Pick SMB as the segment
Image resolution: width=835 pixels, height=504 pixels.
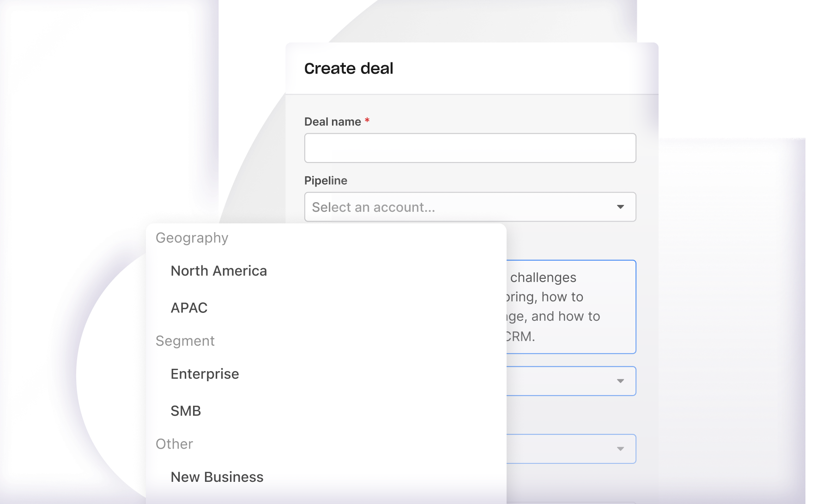(185, 410)
